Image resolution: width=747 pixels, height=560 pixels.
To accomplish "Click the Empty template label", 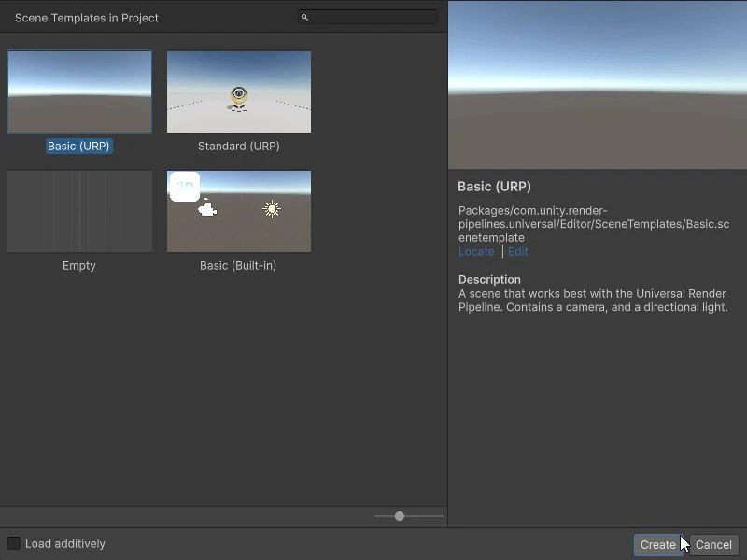I will pos(79,266).
